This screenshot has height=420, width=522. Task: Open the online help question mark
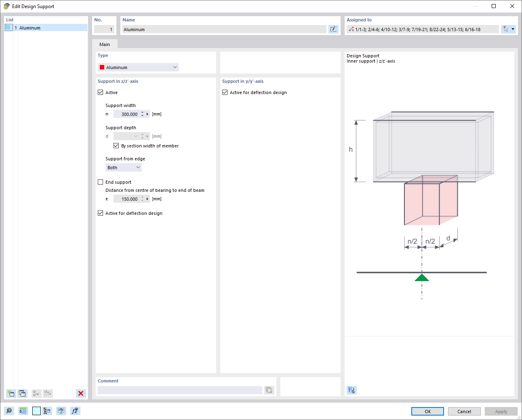coord(9,411)
